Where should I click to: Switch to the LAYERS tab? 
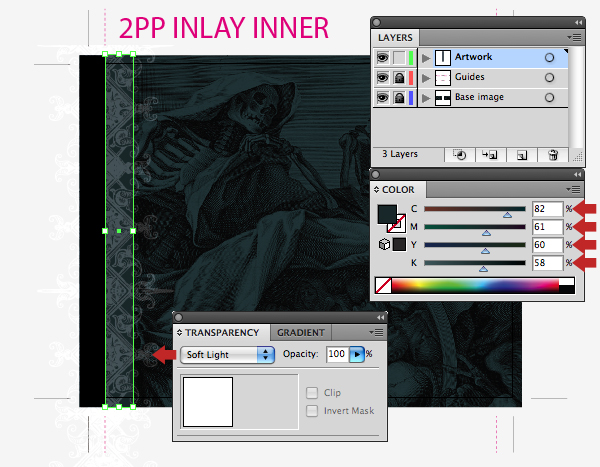(395, 38)
